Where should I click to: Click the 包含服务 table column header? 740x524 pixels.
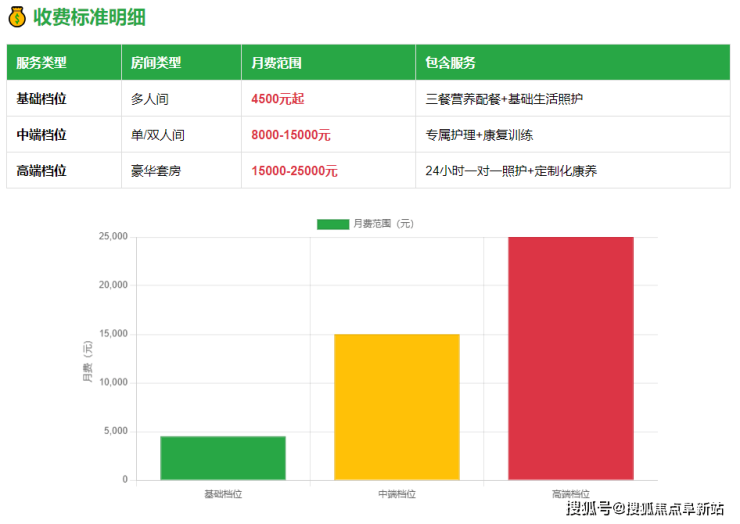450,62
